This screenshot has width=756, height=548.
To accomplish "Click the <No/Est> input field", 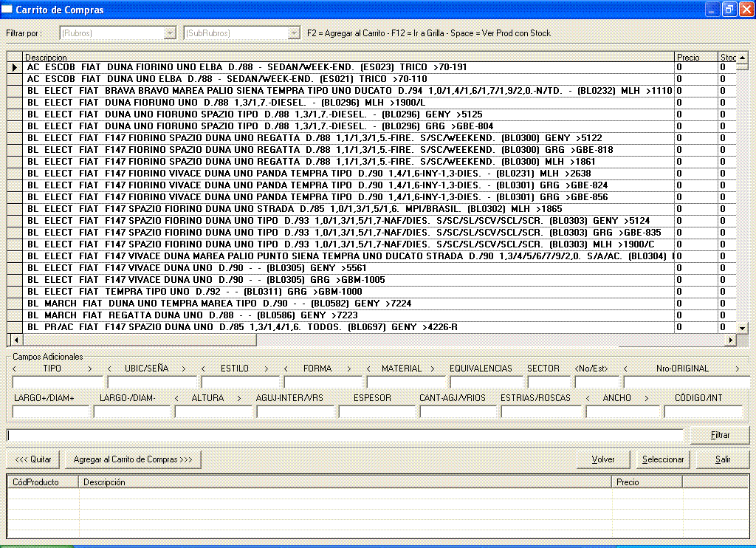I will point(597,383).
